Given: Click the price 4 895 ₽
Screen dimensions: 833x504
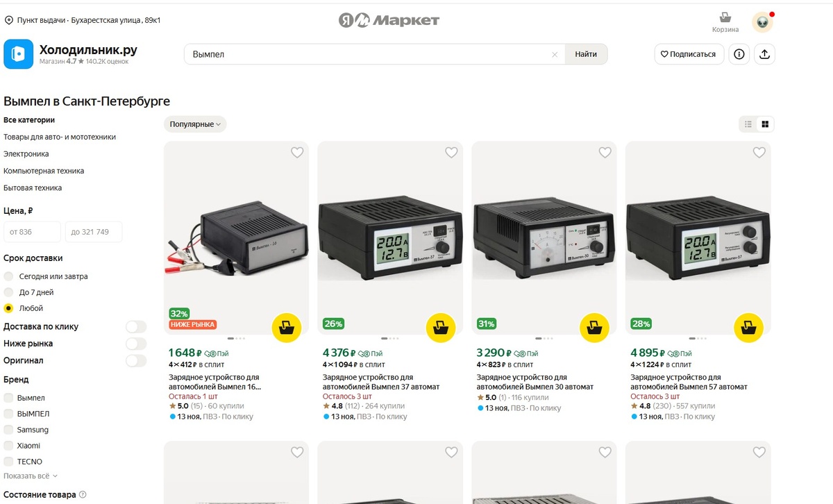Looking at the screenshot, I should click(x=648, y=353).
